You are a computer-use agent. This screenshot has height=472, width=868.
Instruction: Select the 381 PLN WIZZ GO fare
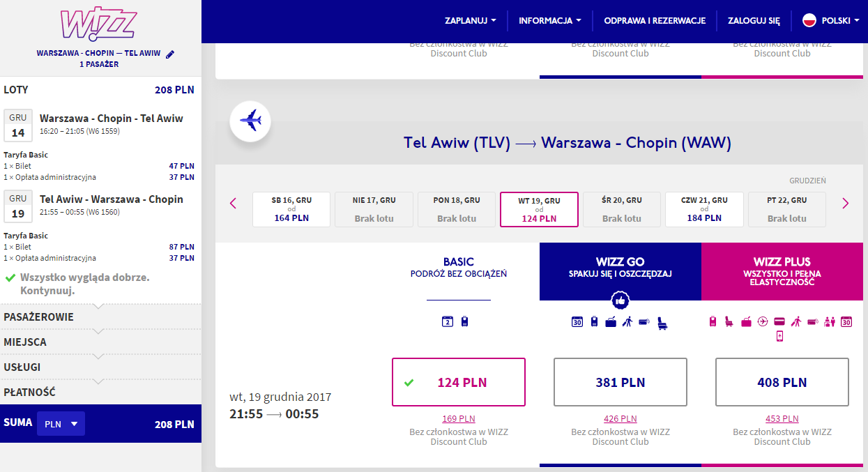pos(620,382)
